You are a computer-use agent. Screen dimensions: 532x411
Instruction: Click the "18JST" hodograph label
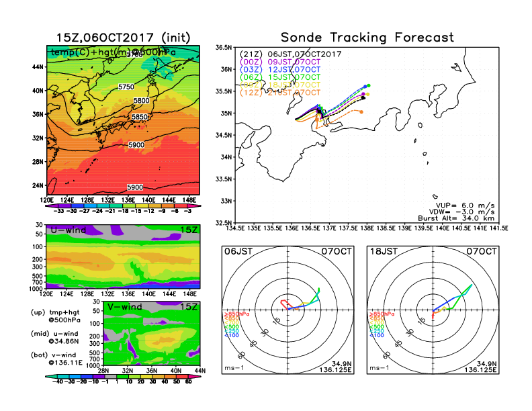click(x=384, y=251)
